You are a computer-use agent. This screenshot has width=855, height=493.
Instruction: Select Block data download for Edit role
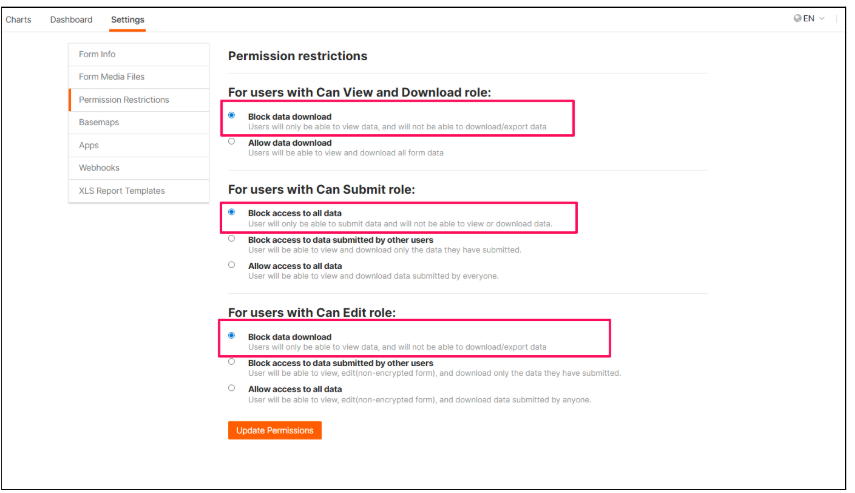coord(232,336)
